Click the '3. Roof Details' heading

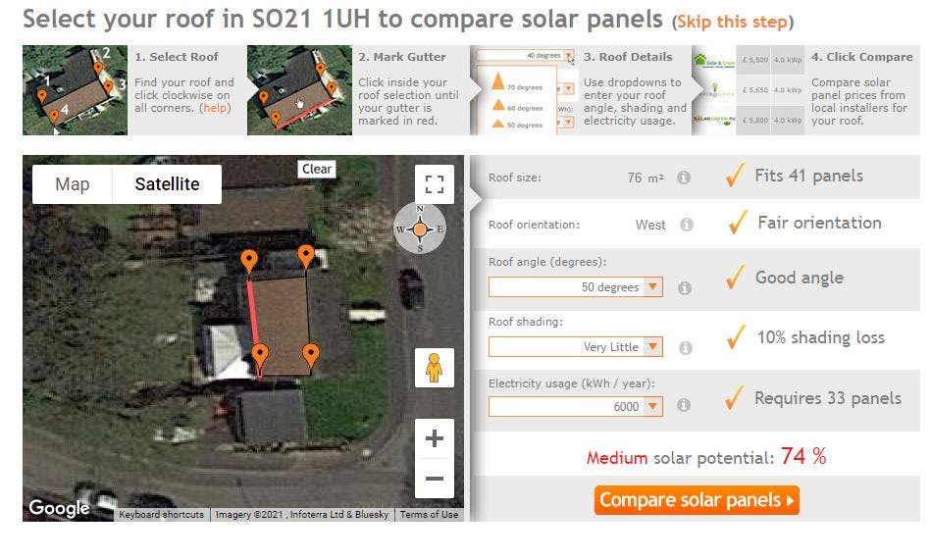(x=628, y=57)
